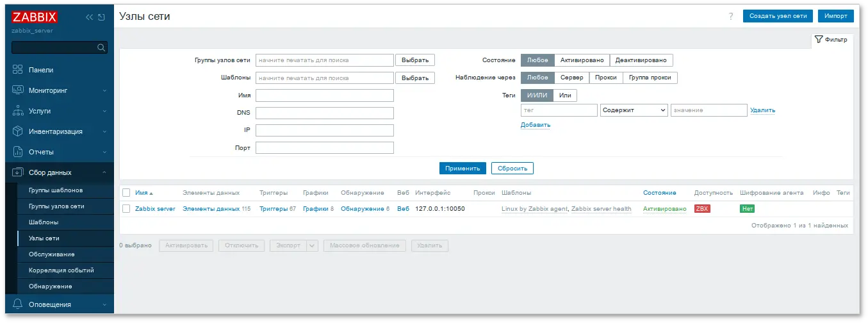Image resolution: width=868 pixels, height=323 pixels.
Task: Open help via question mark icon
Action: 731,16
